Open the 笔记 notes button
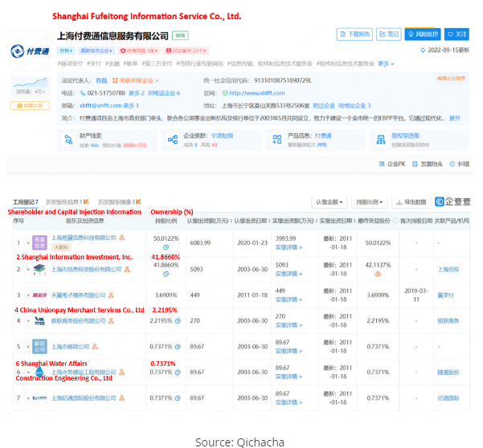 (389, 35)
